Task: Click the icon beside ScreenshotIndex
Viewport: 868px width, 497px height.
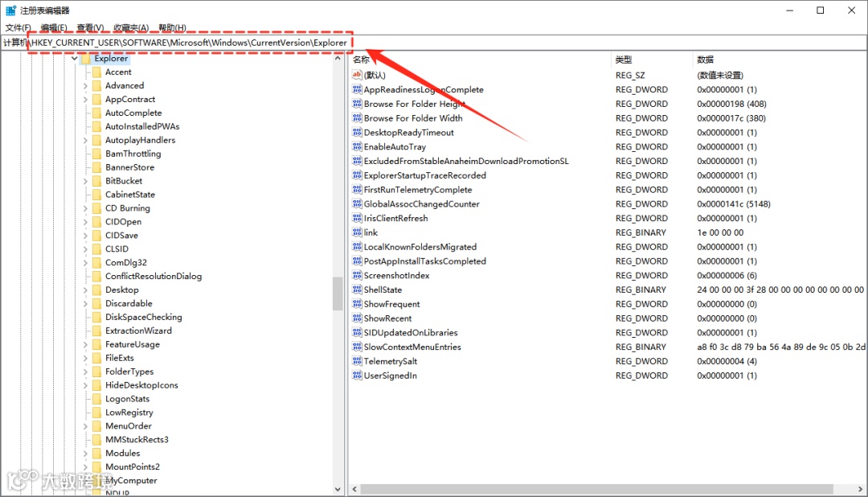Action: click(x=357, y=275)
